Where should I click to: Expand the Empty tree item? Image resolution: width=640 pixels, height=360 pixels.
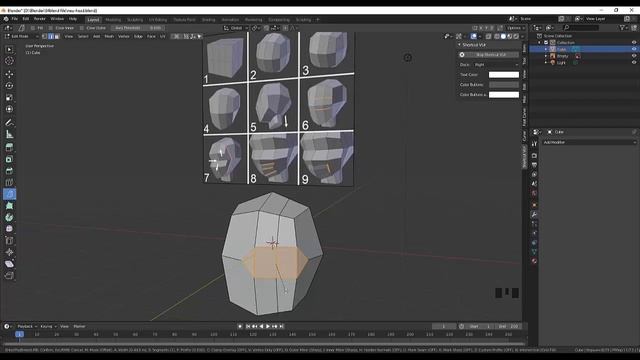(546, 56)
